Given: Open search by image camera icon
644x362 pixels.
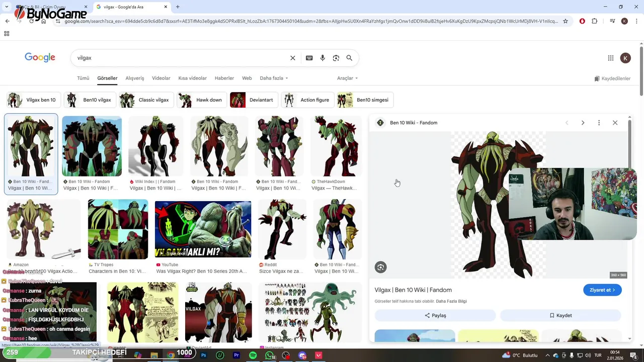Looking at the screenshot, I should coord(336,58).
